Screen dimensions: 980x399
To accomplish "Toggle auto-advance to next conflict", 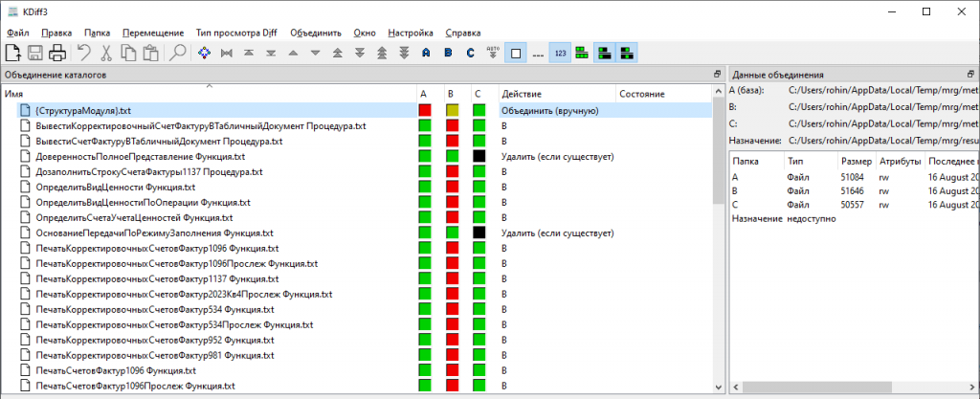I will point(493,53).
